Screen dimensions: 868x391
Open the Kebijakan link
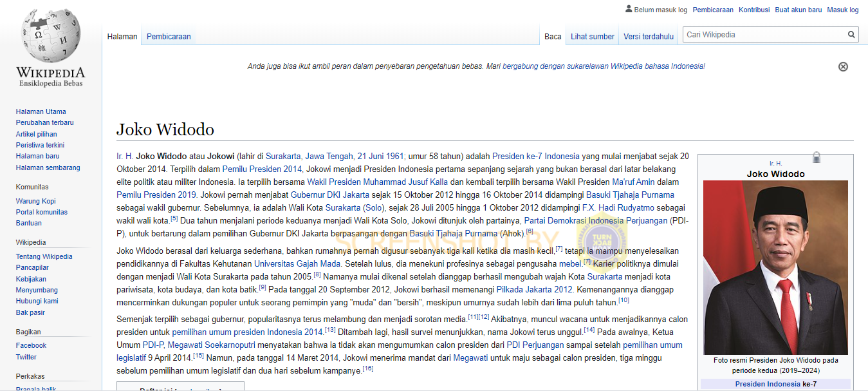(31, 279)
